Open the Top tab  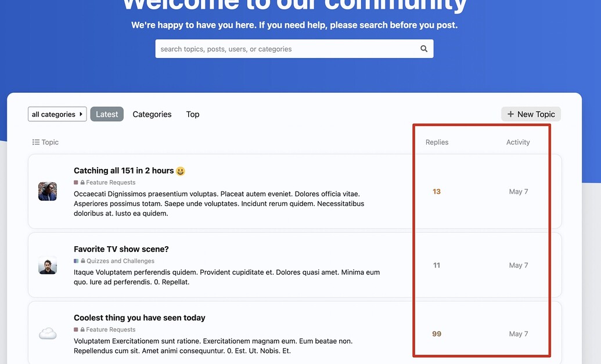(x=193, y=114)
